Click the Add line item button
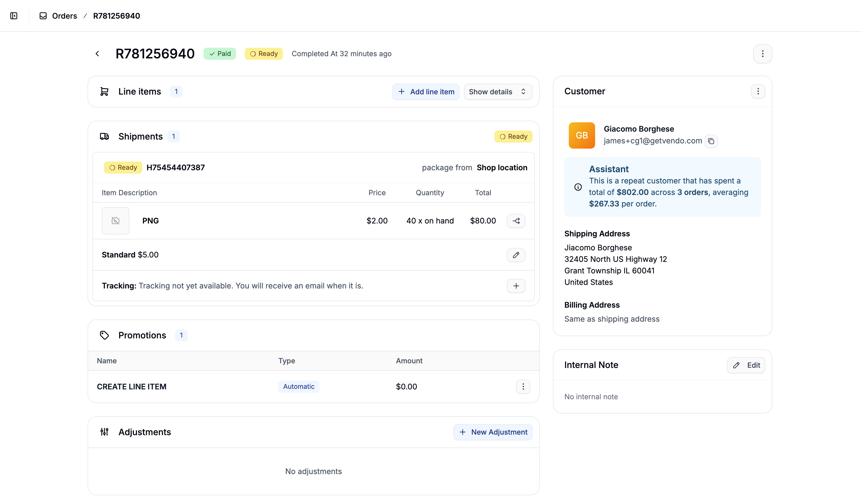This screenshot has width=861, height=504. click(x=426, y=92)
